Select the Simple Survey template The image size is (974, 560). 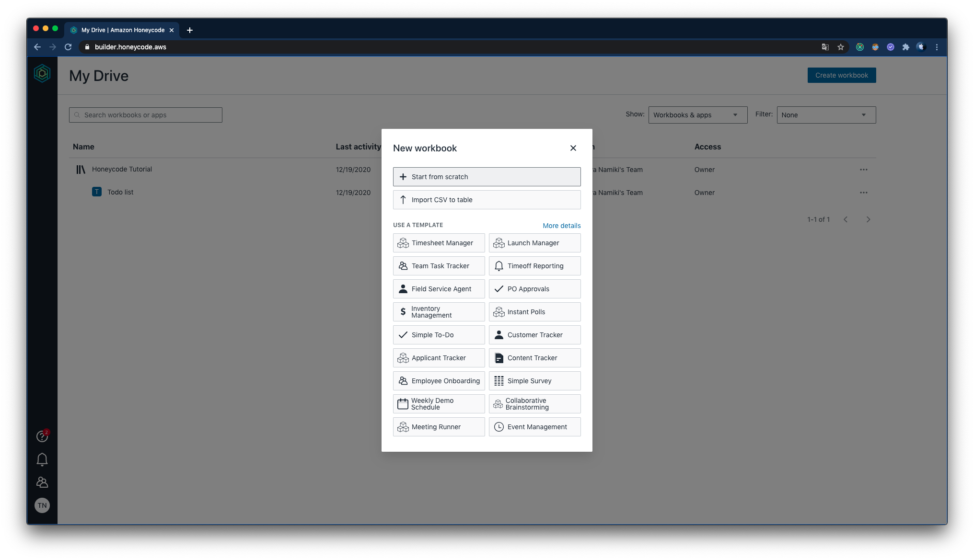tap(534, 381)
